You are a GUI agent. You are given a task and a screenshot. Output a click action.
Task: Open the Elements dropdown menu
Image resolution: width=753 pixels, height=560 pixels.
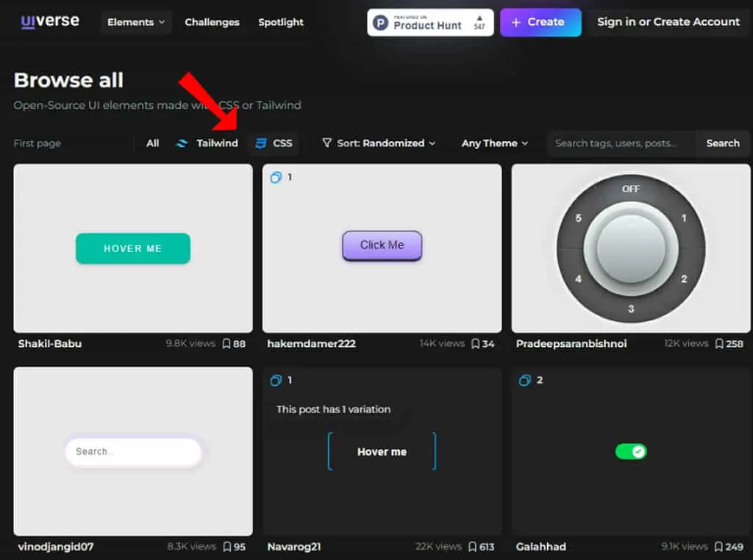click(136, 22)
